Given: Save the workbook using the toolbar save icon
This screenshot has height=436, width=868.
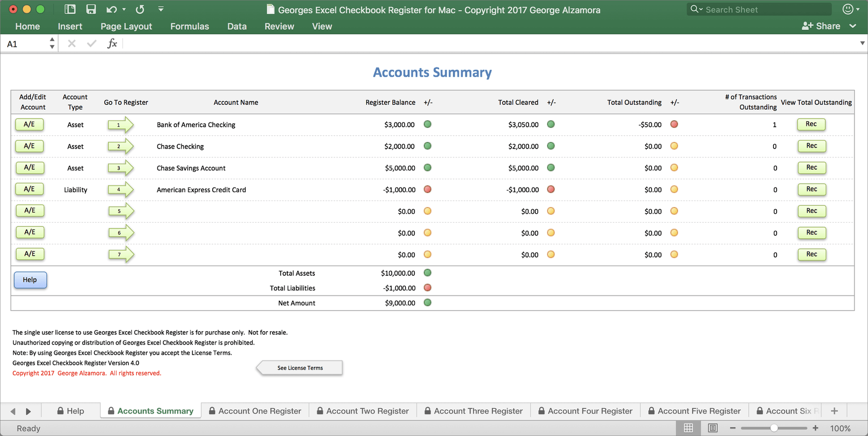Looking at the screenshot, I should 91,9.
